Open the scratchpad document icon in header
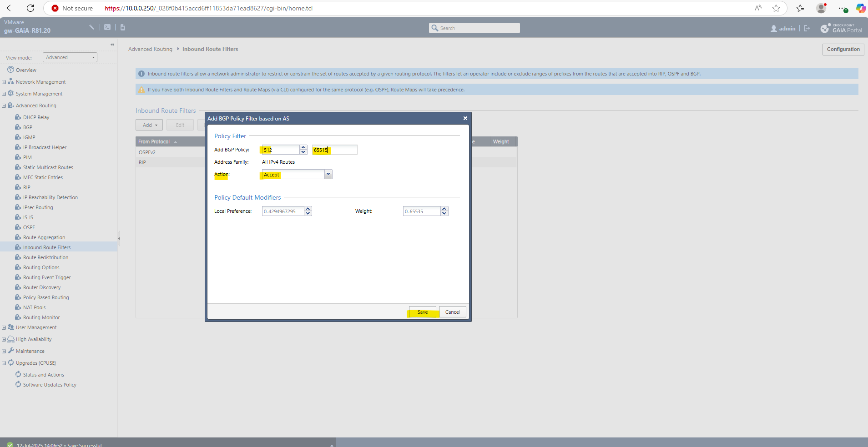 coord(123,27)
